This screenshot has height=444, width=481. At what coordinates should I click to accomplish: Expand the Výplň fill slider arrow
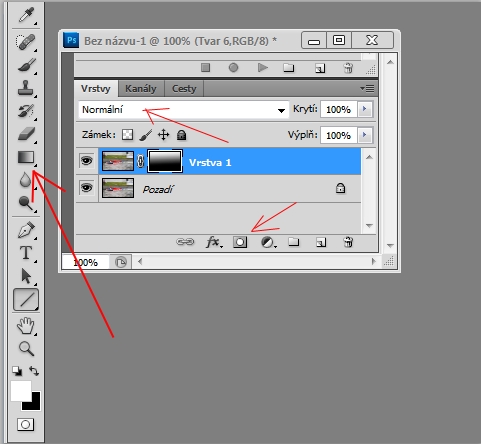(x=365, y=135)
